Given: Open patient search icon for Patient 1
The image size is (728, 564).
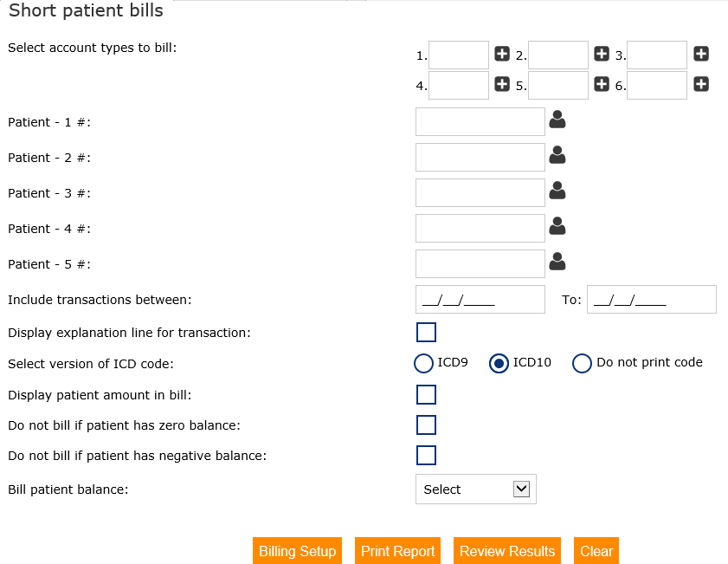Looking at the screenshot, I should click(557, 120).
